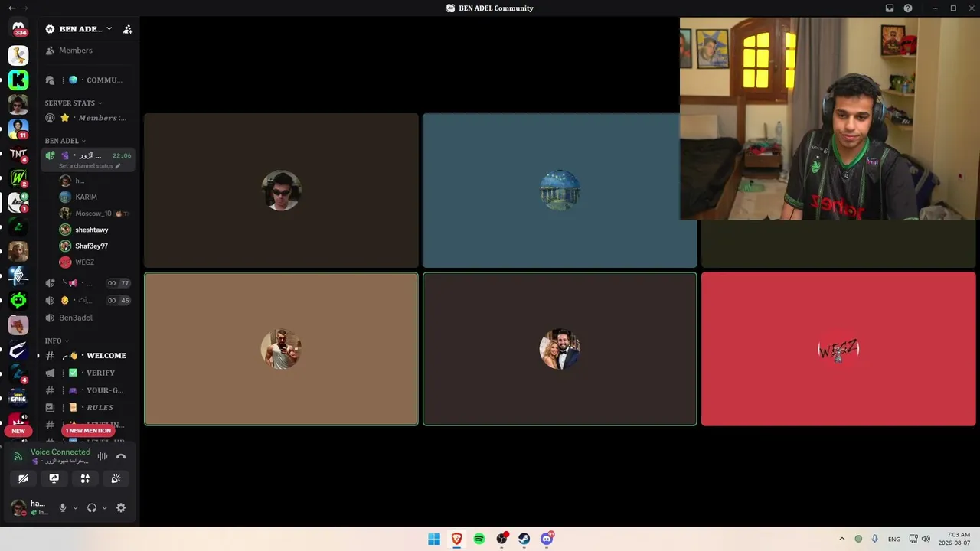Open headphone output device options arrow
980x551 pixels.
[x=105, y=508]
